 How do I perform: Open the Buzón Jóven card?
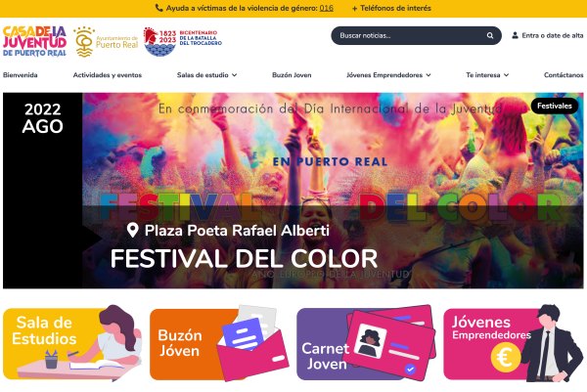[x=219, y=343]
